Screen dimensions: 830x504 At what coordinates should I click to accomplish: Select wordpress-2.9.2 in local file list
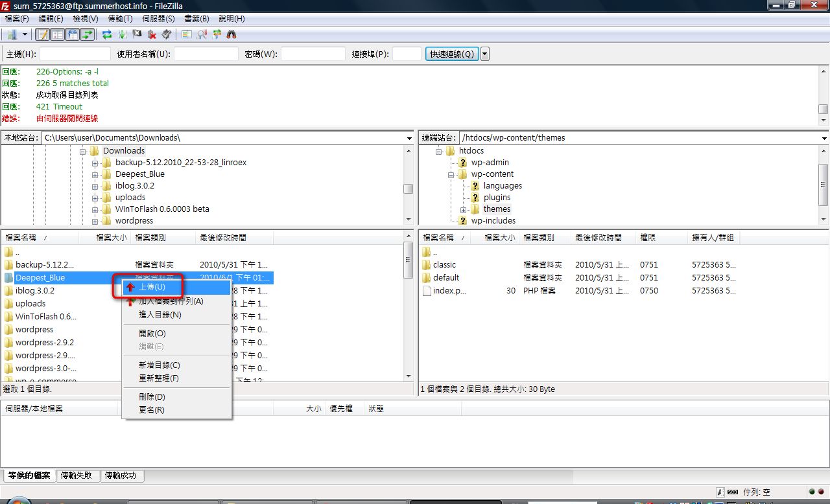pos(45,342)
